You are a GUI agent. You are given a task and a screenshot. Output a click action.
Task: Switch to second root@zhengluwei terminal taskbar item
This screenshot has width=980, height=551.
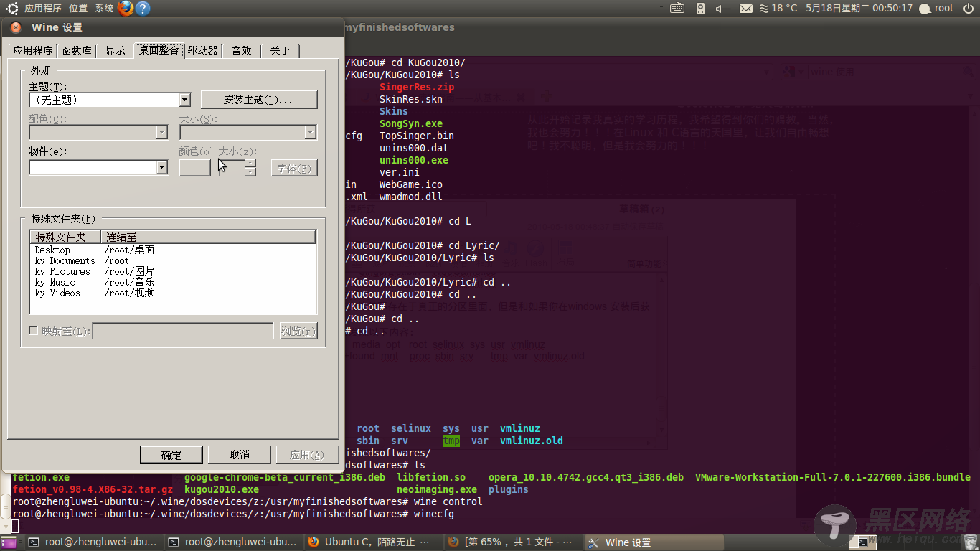pyautogui.click(x=233, y=542)
